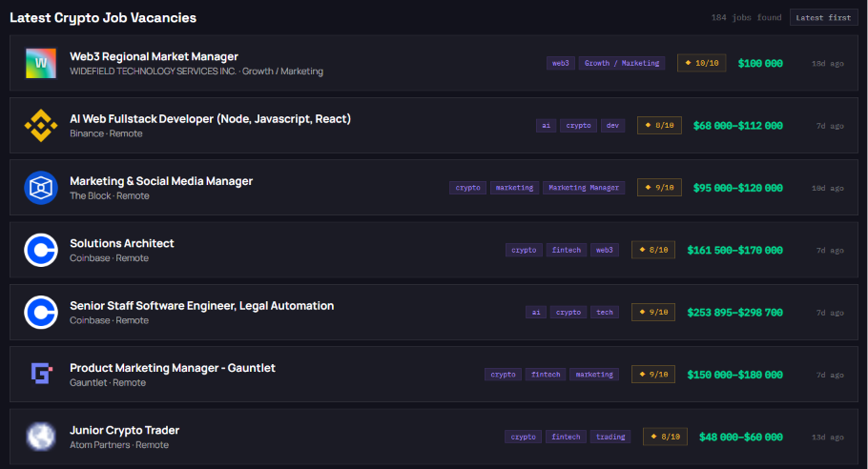The width and height of the screenshot is (868, 469).
Task: Select the ai tag on Binance job
Action: coord(546,126)
